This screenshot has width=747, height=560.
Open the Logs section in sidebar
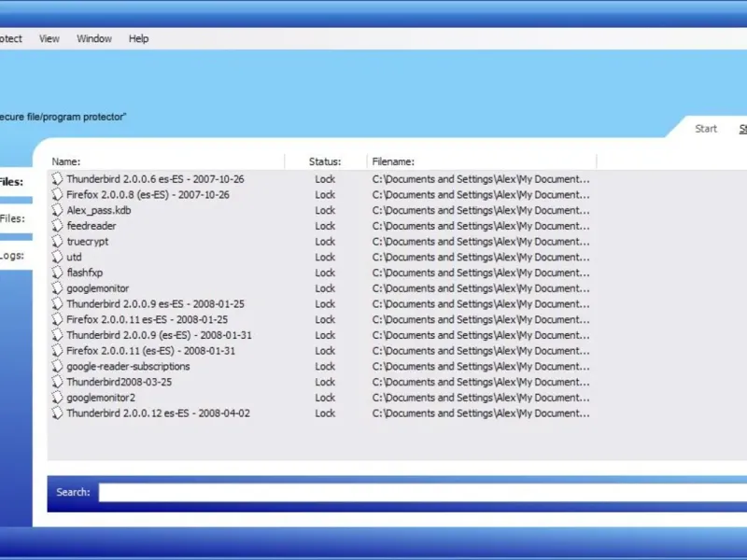tap(12, 256)
